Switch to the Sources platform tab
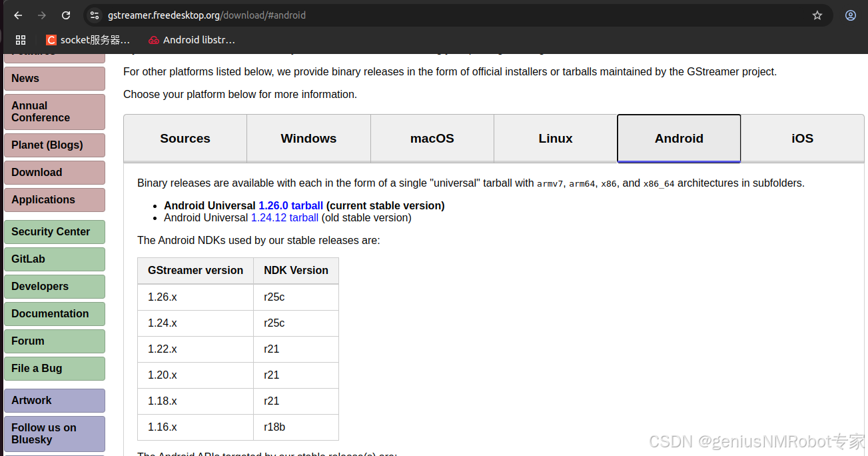Image resolution: width=868 pixels, height=456 pixels. (185, 138)
